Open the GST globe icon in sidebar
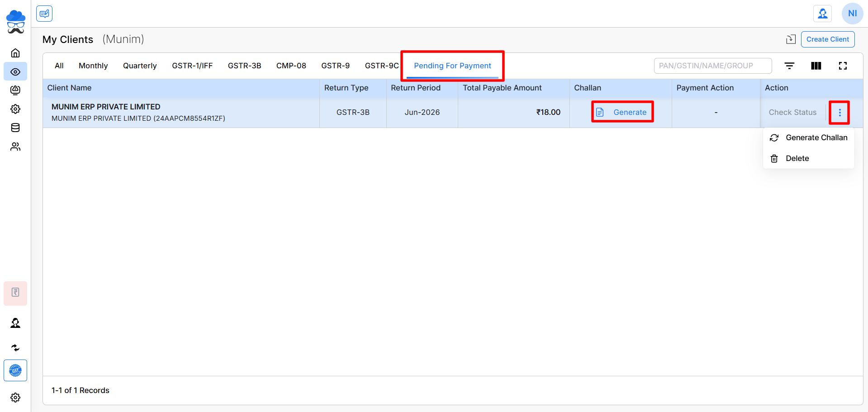Viewport: 868px width, 412px height. click(x=15, y=370)
